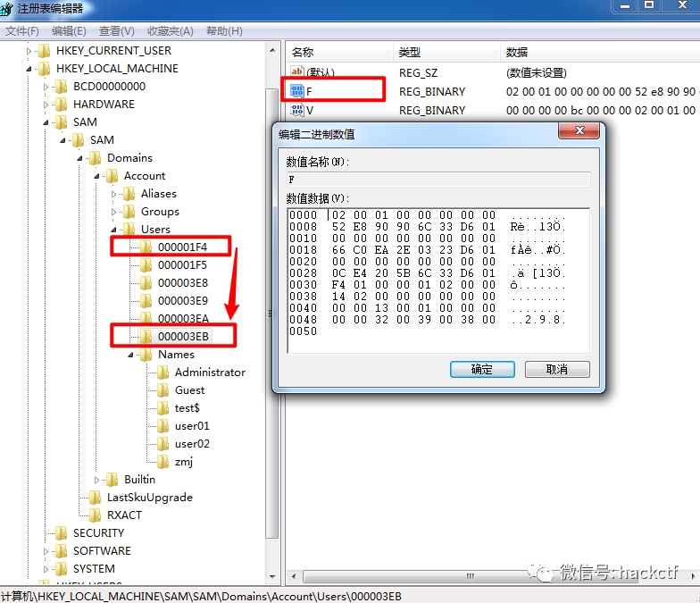Click the Domains folder icon
The image size is (700, 603).
point(95,158)
